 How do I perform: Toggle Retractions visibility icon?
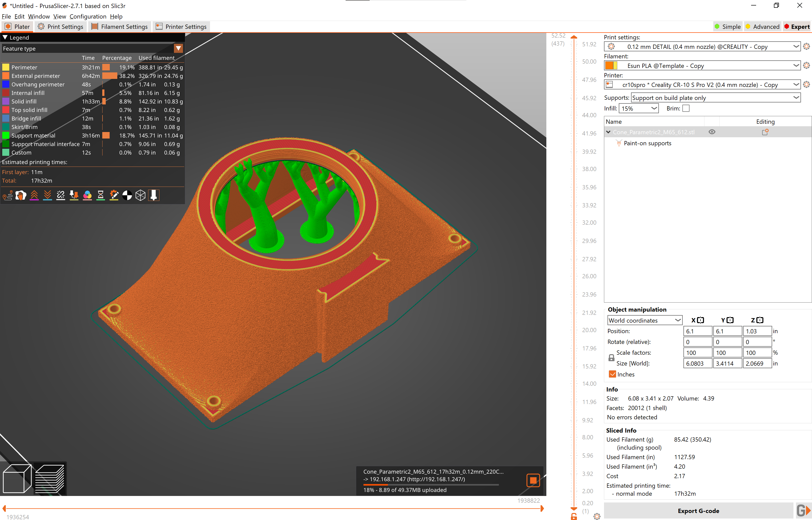click(x=34, y=195)
